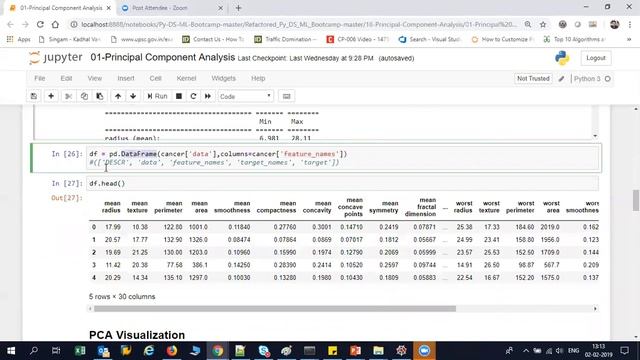
Task: Click the Not Trusted button
Action: coord(533,78)
